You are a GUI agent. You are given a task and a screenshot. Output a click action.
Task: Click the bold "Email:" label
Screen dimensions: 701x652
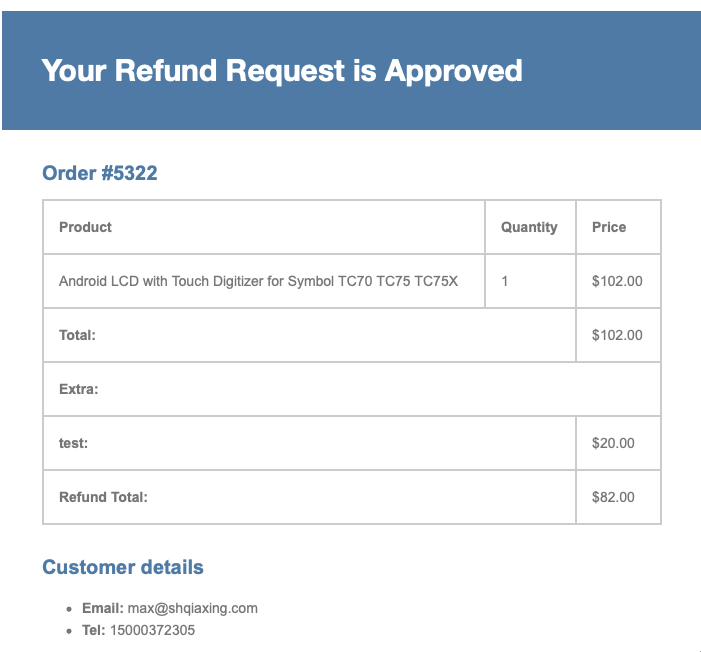[102, 608]
